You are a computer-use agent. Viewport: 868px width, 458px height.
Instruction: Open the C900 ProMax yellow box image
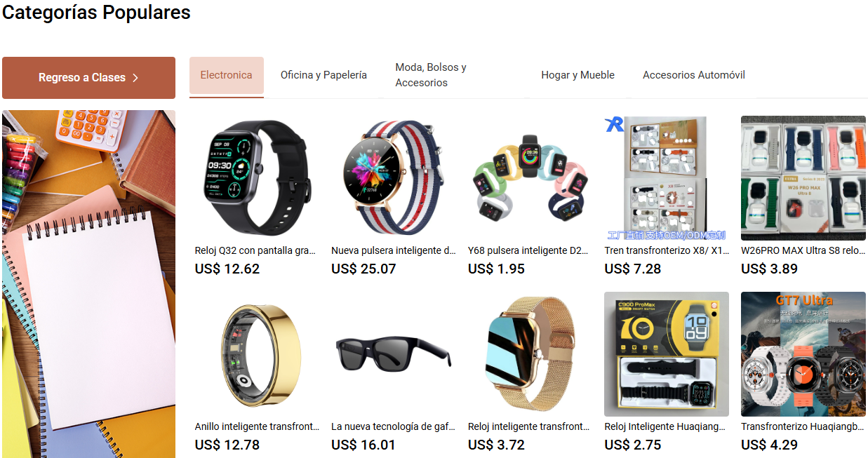pos(667,354)
